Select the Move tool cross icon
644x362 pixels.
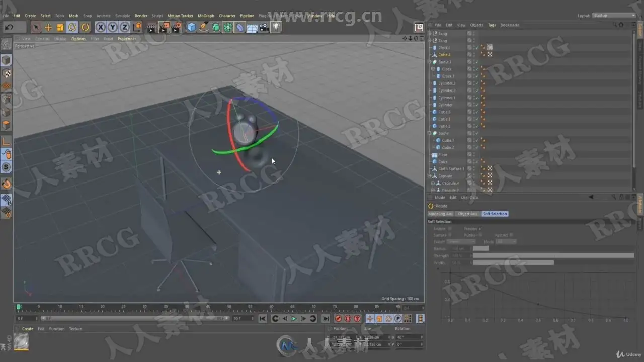tap(48, 27)
